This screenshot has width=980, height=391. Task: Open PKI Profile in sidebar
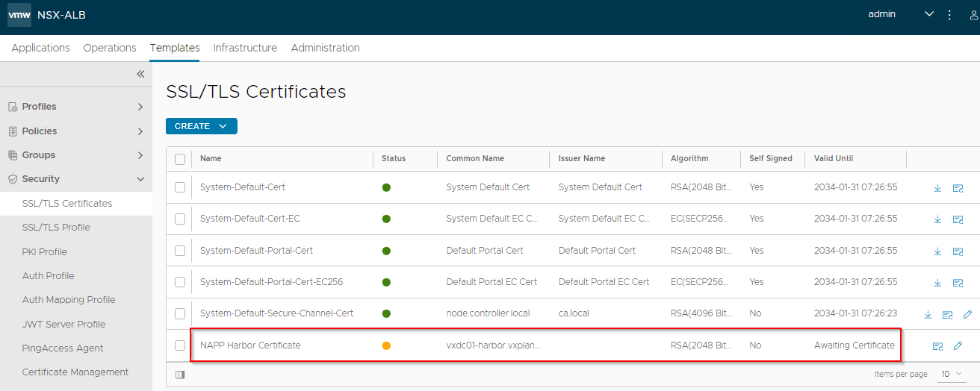pos(75,251)
